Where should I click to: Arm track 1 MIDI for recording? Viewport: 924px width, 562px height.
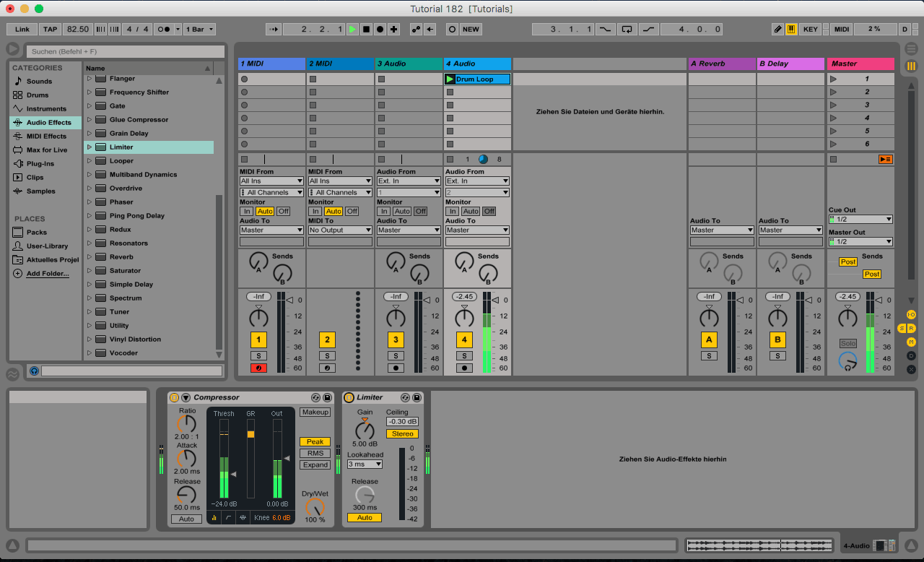[258, 368]
